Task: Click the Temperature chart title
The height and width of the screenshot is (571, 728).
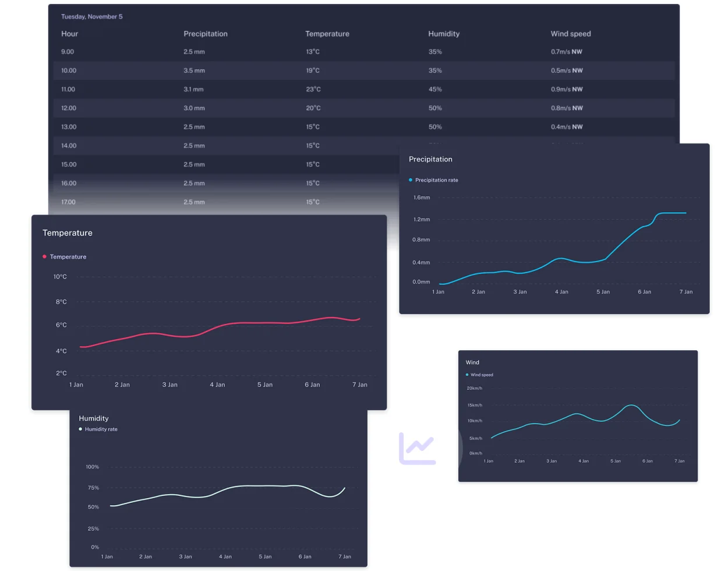Action: click(68, 233)
